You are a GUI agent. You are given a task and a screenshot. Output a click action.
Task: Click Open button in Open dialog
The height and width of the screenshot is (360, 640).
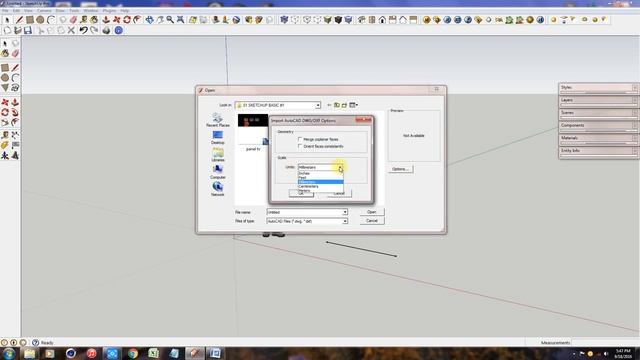pos(372,212)
